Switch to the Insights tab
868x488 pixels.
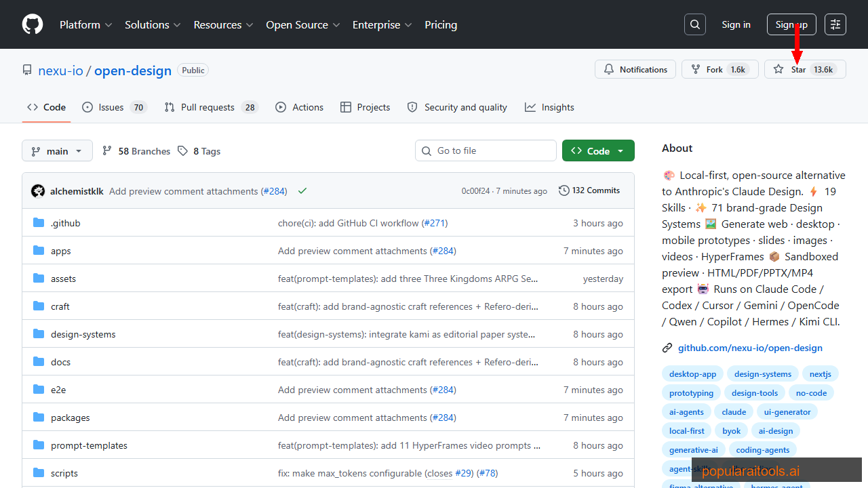[x=549, y=107]
